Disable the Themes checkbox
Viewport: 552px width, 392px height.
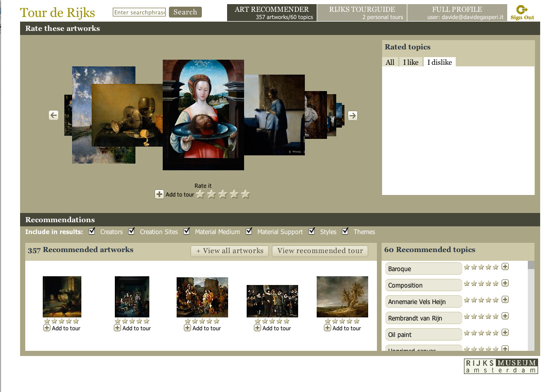[346, 231]
